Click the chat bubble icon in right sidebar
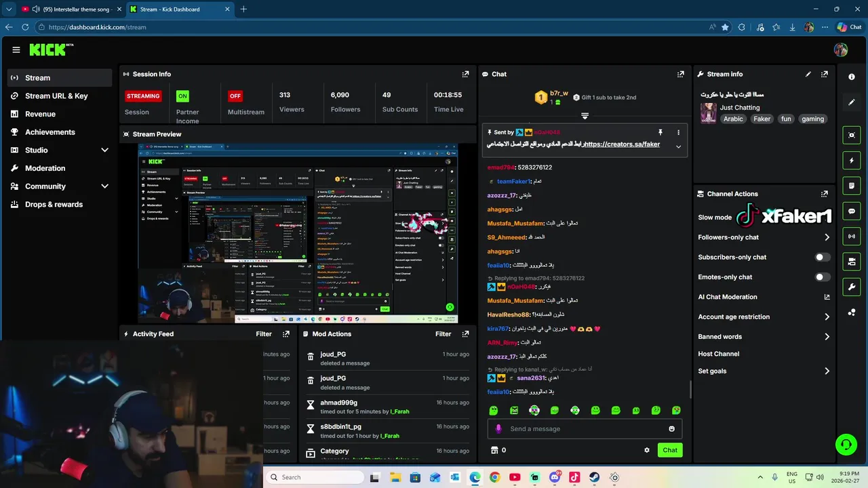 click(852, 211)
